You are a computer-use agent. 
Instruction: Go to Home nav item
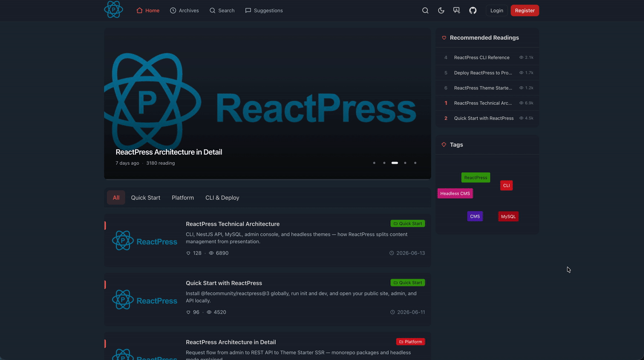(148, 11)
